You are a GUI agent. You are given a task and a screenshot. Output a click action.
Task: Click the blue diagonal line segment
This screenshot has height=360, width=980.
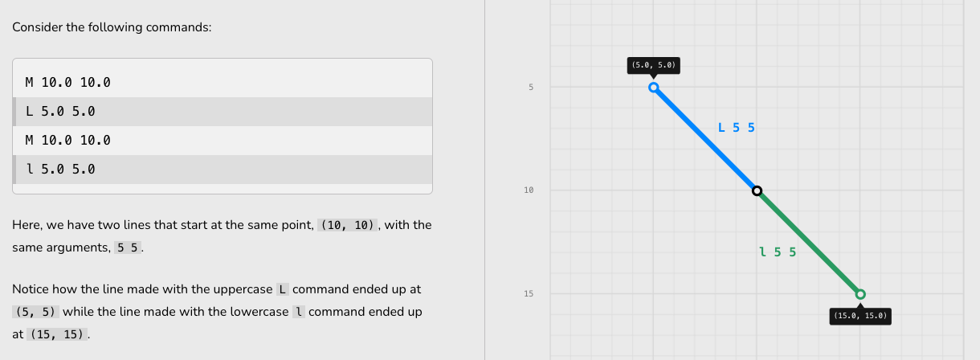(x=704, y=138)
